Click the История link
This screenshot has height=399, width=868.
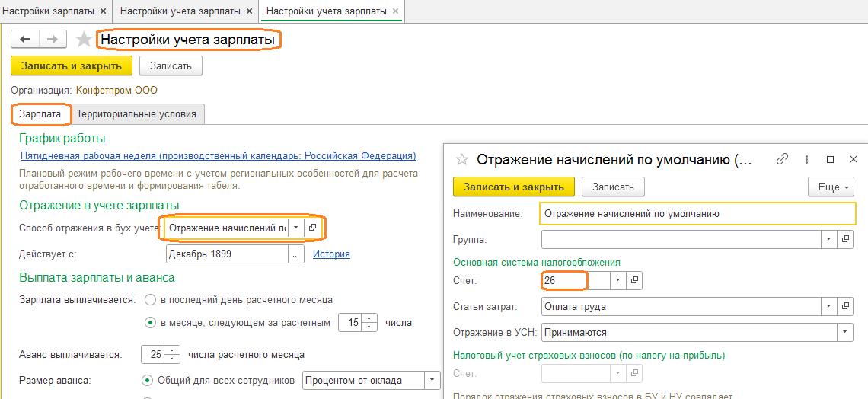(x=331, y=254)
